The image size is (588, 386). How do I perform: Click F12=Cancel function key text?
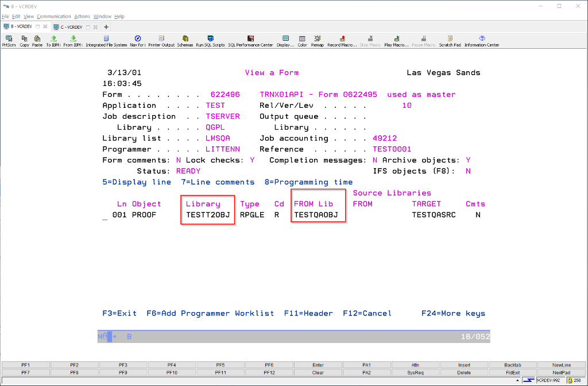[367, 313]
